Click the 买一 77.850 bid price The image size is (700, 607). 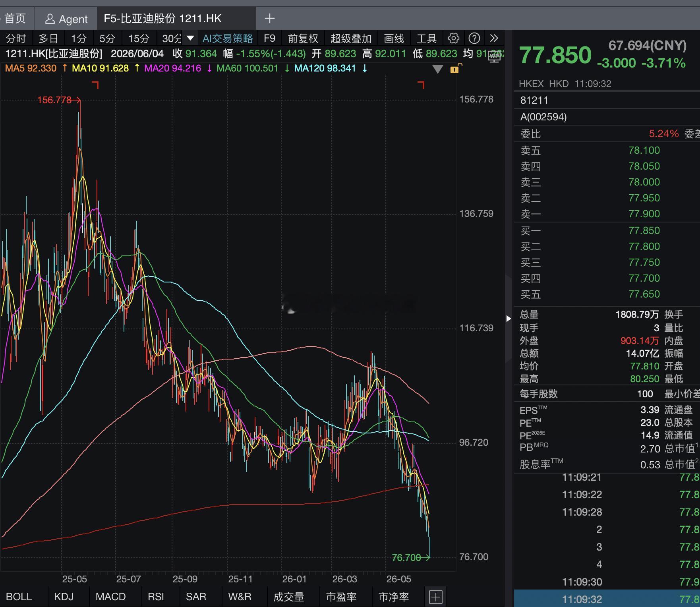pos(644,231)
